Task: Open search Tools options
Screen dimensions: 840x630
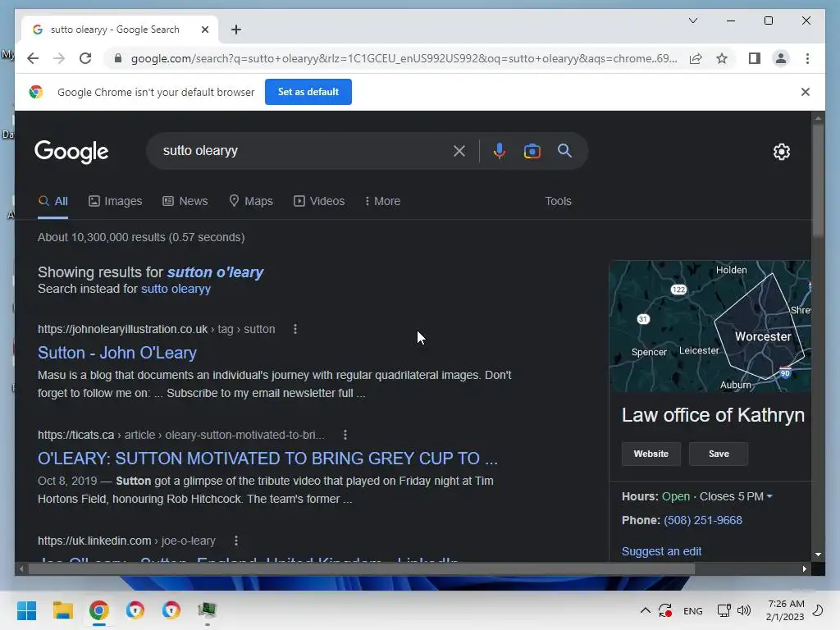Action: point(558,202)
